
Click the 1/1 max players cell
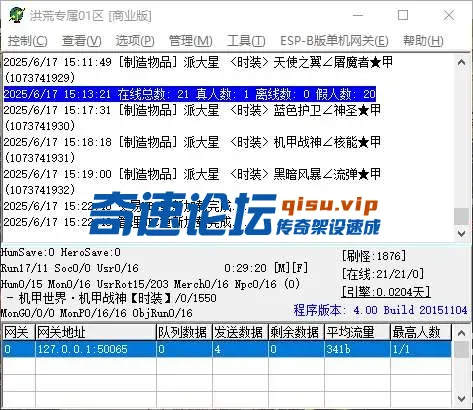point(421,349)
